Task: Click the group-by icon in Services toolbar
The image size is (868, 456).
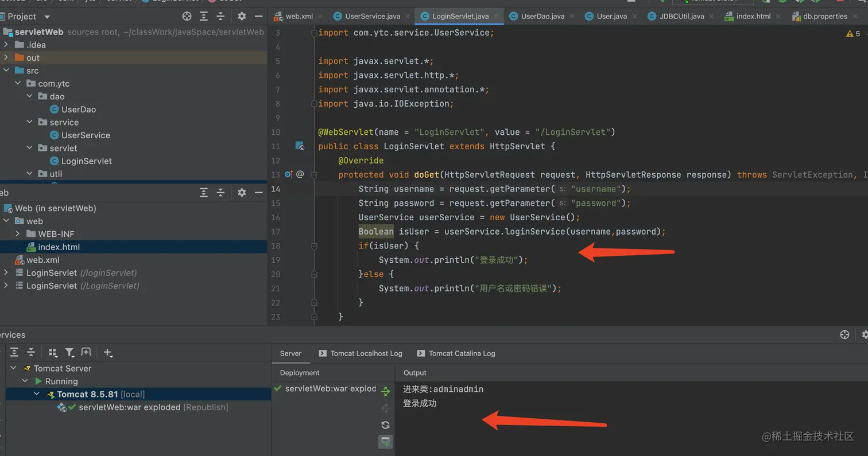Action: coord(53,353)
